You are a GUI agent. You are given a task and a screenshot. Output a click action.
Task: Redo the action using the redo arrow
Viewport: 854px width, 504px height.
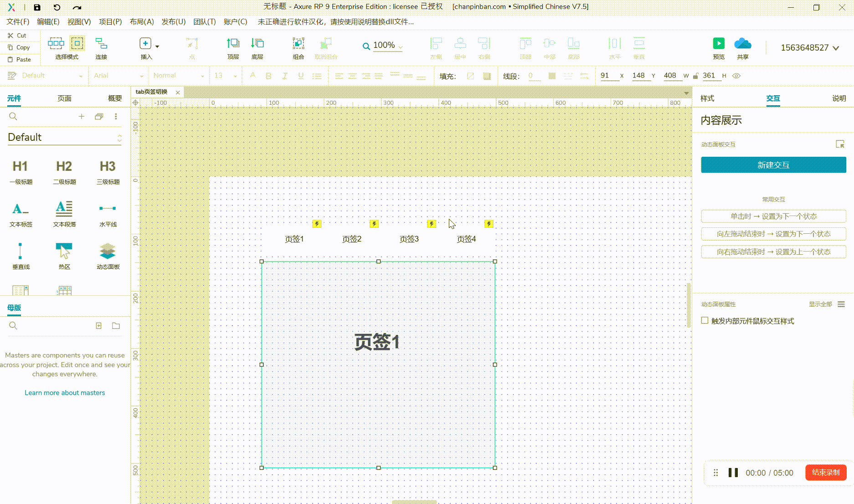tap(77, 7)
